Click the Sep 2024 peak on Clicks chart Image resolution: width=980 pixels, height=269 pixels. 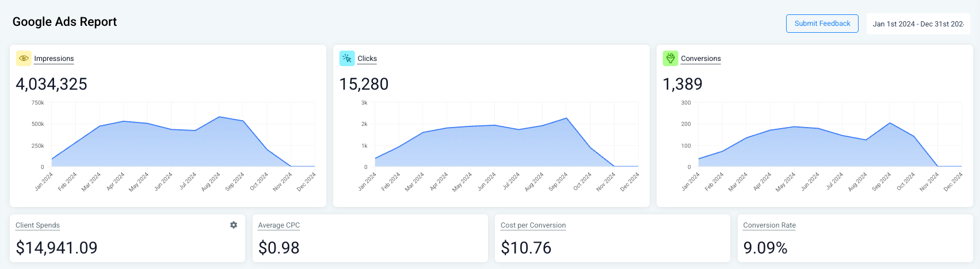[x=567, y=118]
